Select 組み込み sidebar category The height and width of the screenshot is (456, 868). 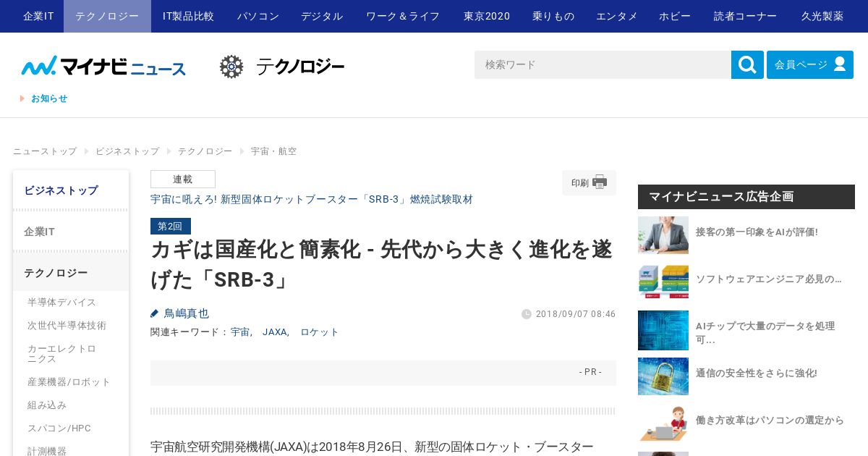click(47, 405)
